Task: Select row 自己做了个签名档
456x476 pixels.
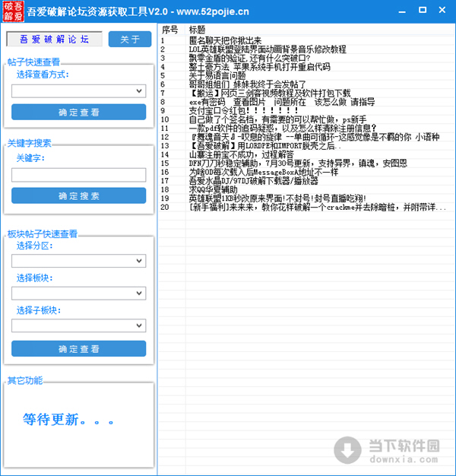Action: coord(306,119)
